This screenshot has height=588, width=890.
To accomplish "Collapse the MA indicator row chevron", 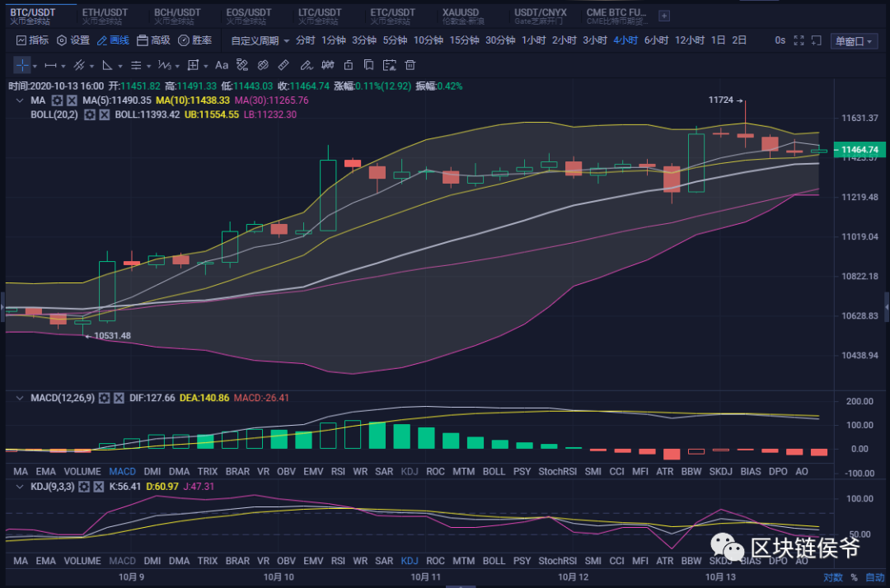I will 18,100.
